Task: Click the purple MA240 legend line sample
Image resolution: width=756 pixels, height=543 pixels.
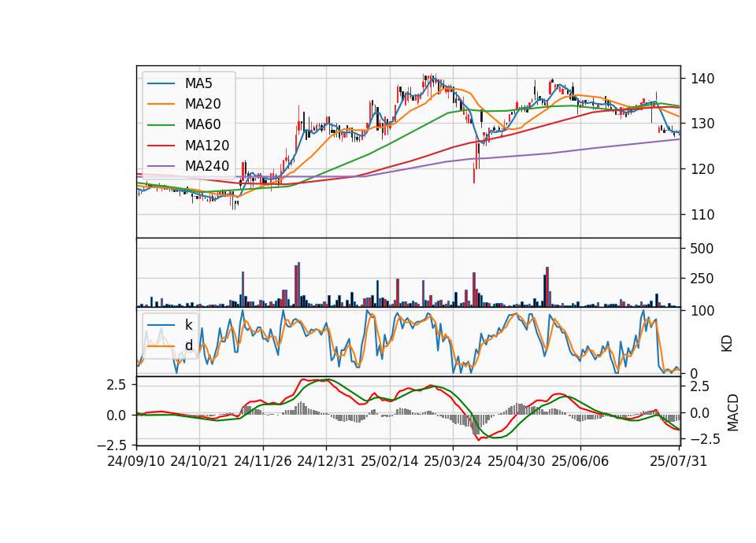Action: [x=161, y=166]
